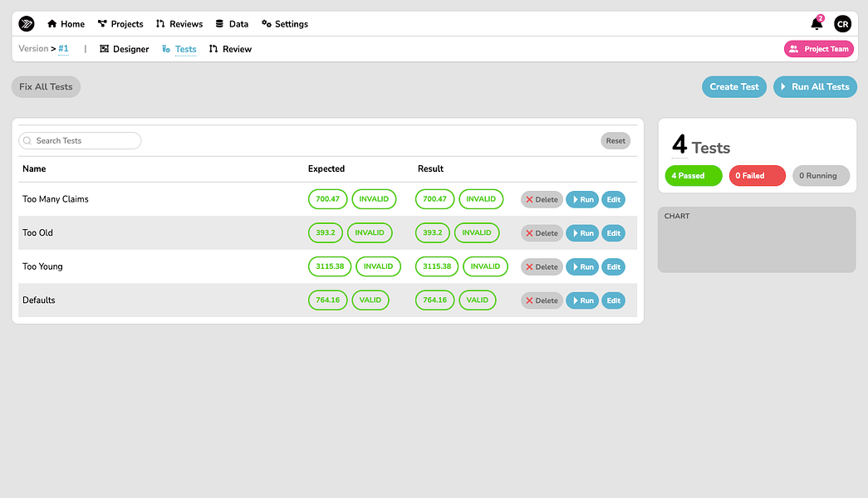The height and width of the screenshot is (498, 868).
Task: Open the Project Team panel
Action: (819, 49)
